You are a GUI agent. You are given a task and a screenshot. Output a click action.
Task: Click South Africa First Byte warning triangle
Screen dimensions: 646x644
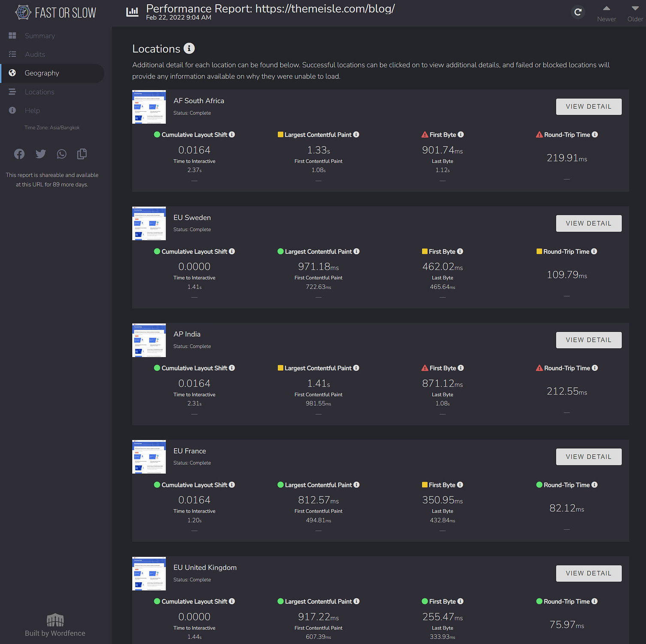click(425, 134)
